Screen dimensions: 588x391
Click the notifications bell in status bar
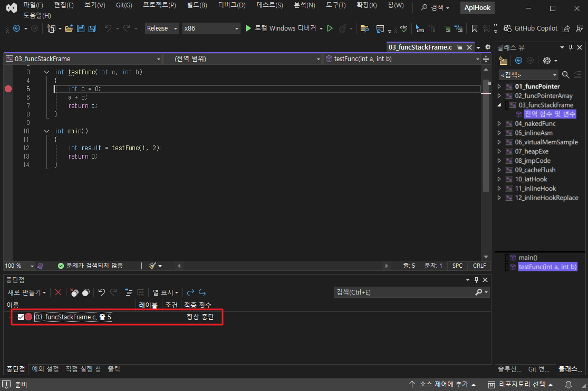click(x=568, y=385)
